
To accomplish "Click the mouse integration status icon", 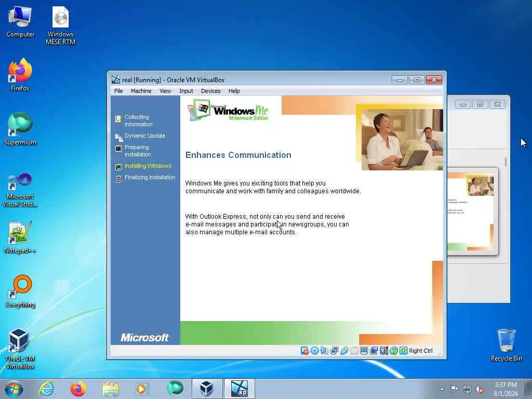I will click(x=394, y=351).
